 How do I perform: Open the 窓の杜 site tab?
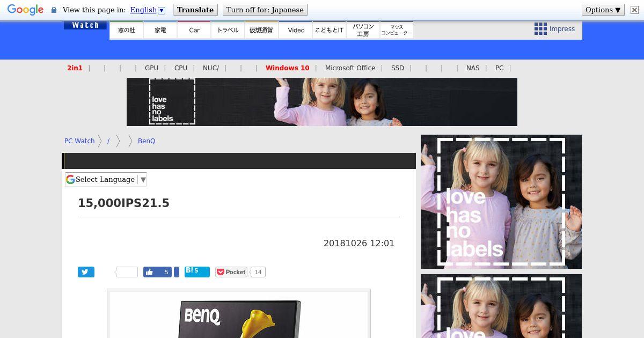click(x=127, y=30)
